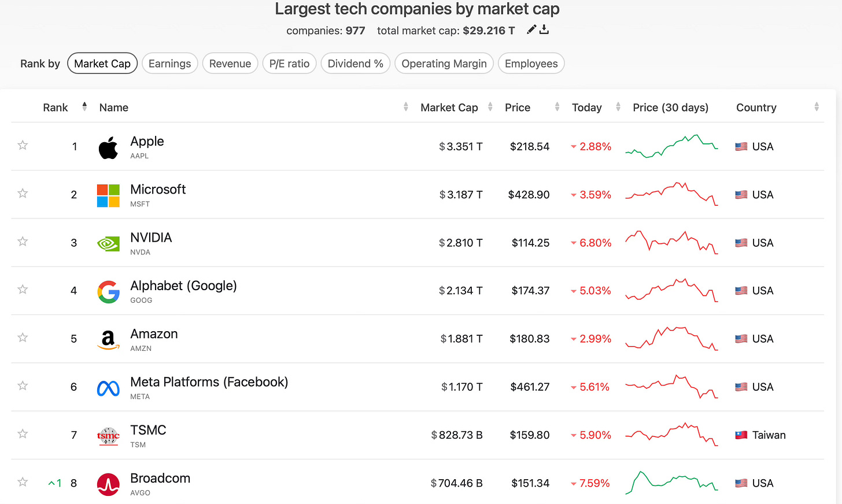842x504 pixels.
Task: Rank companies by Dividend %
Action: pos(356,64)
